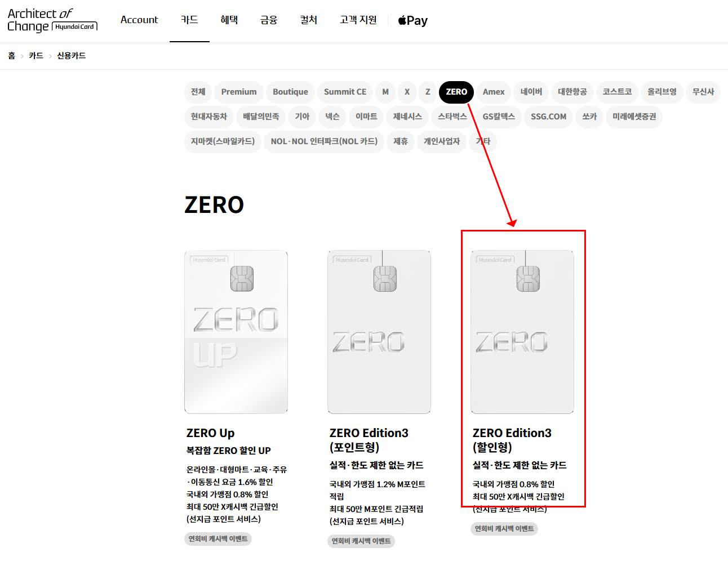
Task: Click 연회비 캐시백 이벤트 badge under 포인트형 card
Action: coord(361,541)
